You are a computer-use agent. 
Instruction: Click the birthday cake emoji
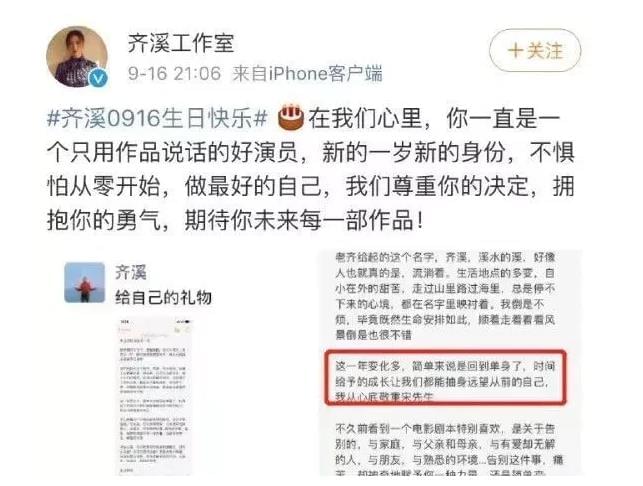pos(291,118)
